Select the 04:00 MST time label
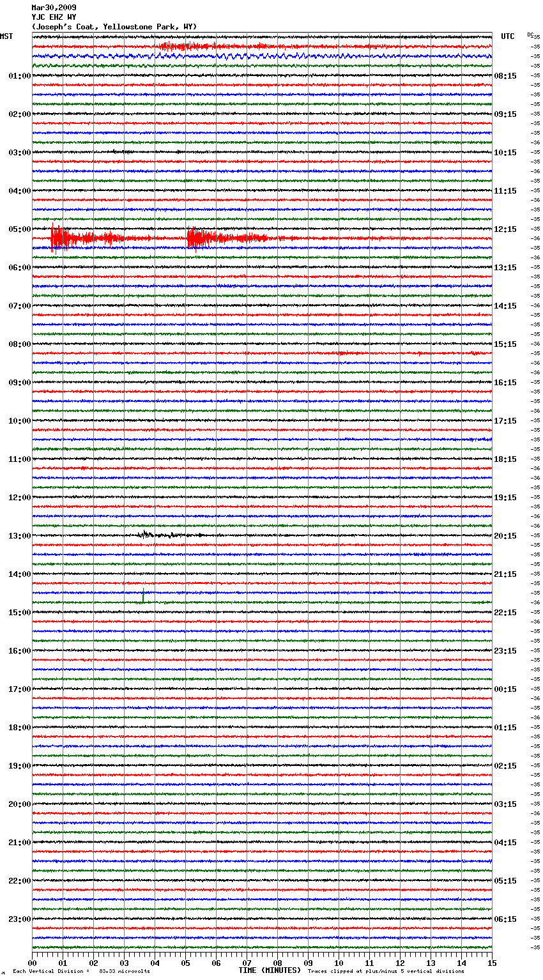The image size is (543, 980). tap(20, 191)
